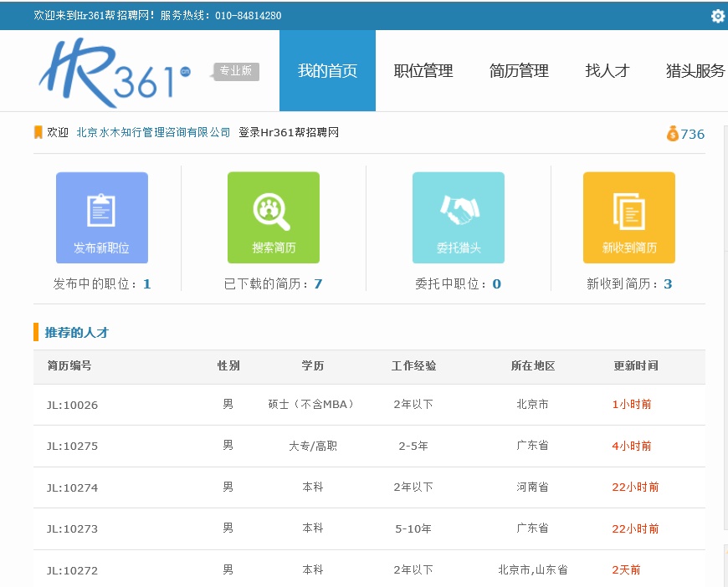This screenshot has height=587, width=728.
Task: Click 新收到简历 count 3
Action: [x=668, y=283]
